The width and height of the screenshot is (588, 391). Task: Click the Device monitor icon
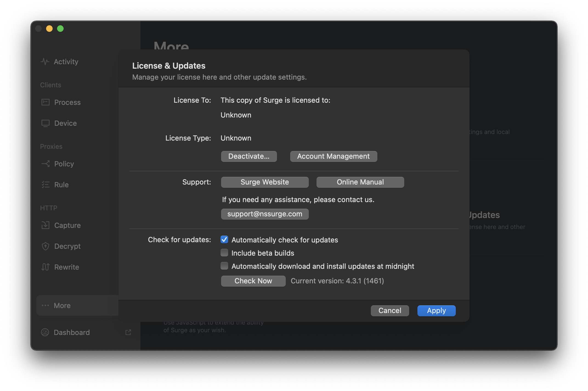click(x=46, y=123)
